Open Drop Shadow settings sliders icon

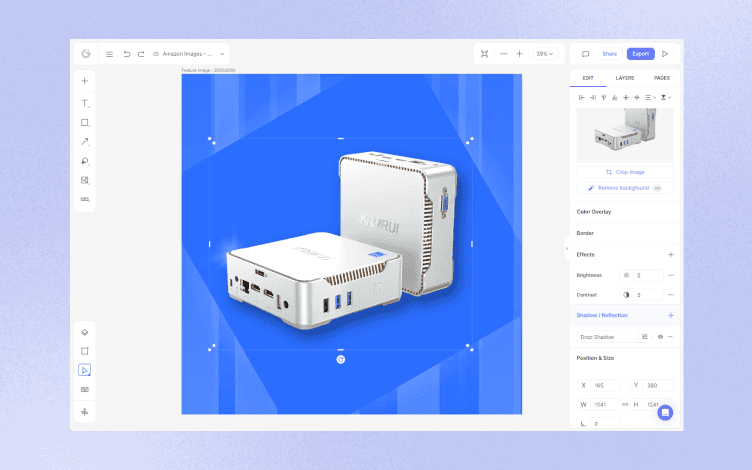point(645,337)
